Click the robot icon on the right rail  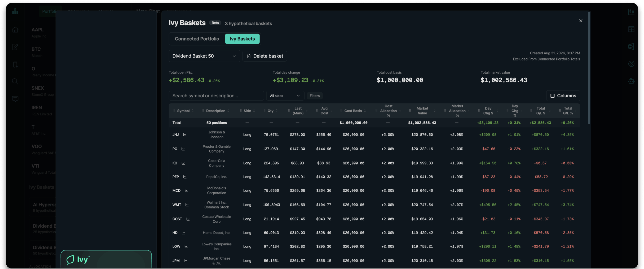pyautogui.click(x=631, y=81)
